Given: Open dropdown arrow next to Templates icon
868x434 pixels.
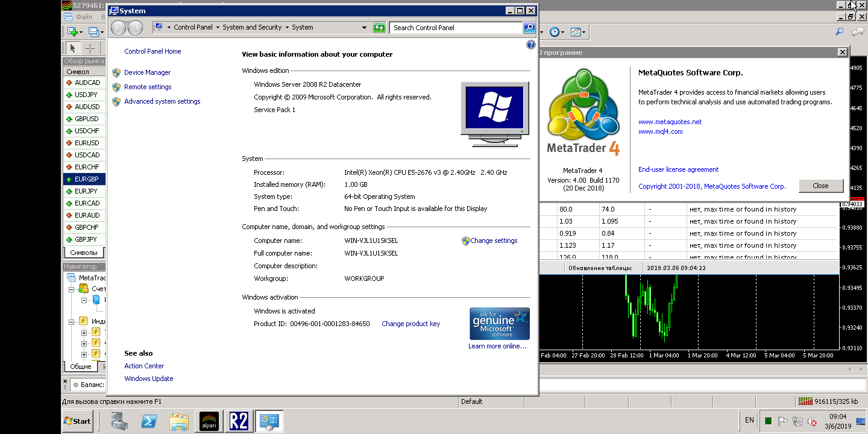Looking at the screenshot, I should (584, 32).
